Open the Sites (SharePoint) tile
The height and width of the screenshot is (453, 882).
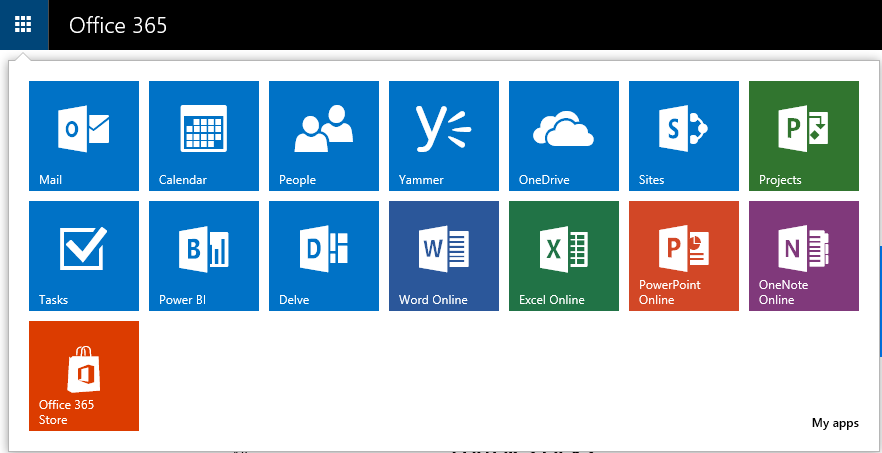point(684,135)
